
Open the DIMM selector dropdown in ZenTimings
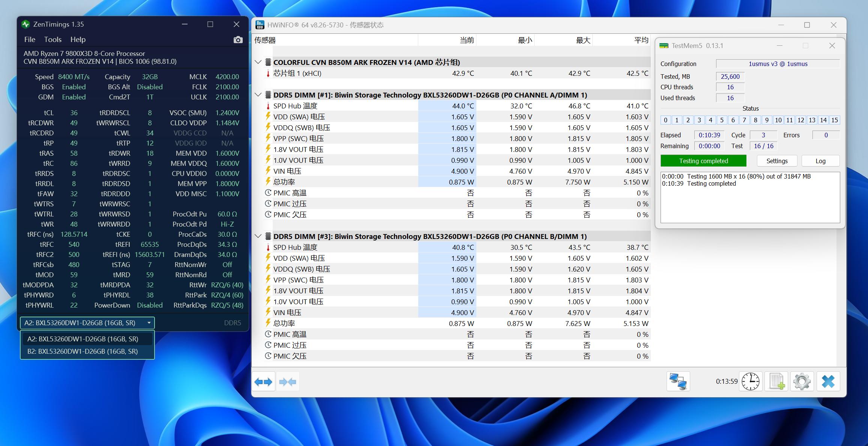click(x=149, y=323)
